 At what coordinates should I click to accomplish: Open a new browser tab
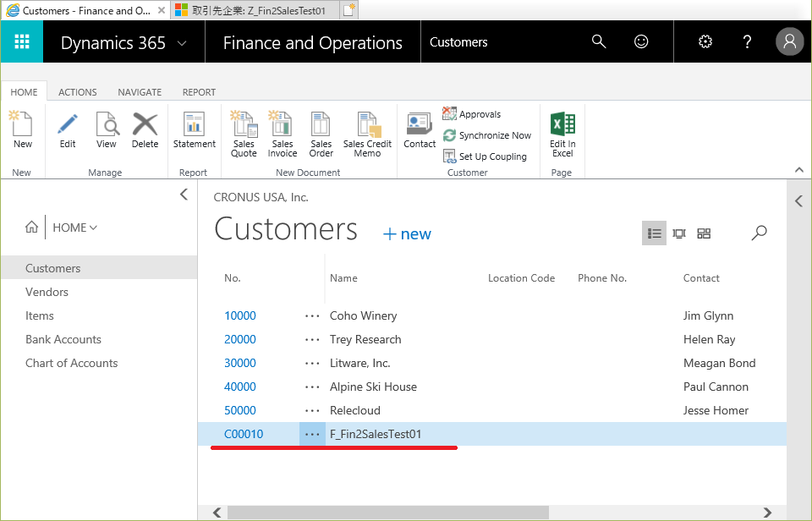(x=349, y=10)
